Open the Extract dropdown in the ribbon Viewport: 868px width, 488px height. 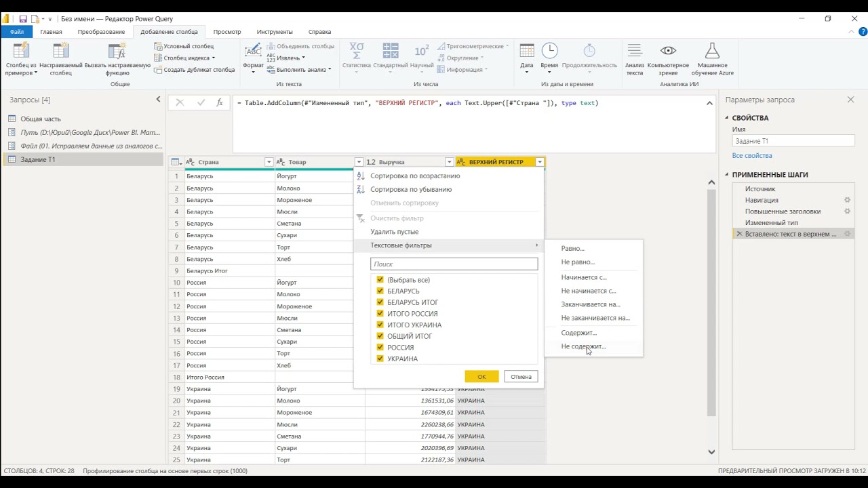(285, 58)
